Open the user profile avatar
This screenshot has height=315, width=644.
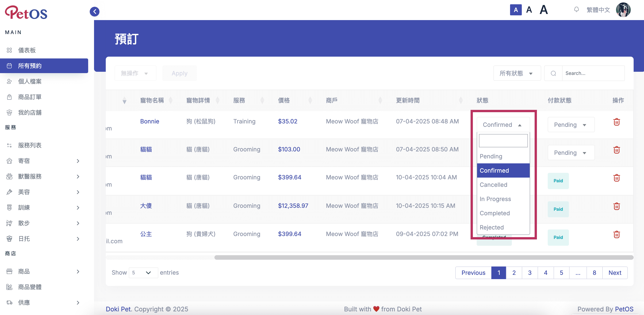[x=623, y=10]
